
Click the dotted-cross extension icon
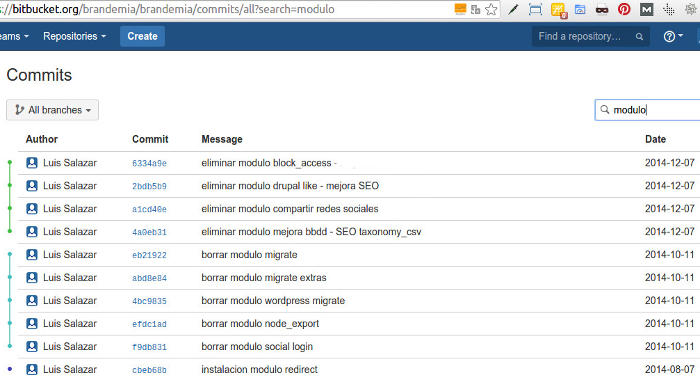(x=668, y=9)
